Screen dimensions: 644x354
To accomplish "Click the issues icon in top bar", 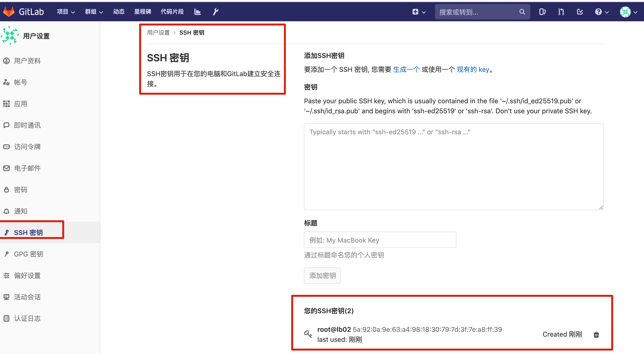I will [x=542, y=12].
